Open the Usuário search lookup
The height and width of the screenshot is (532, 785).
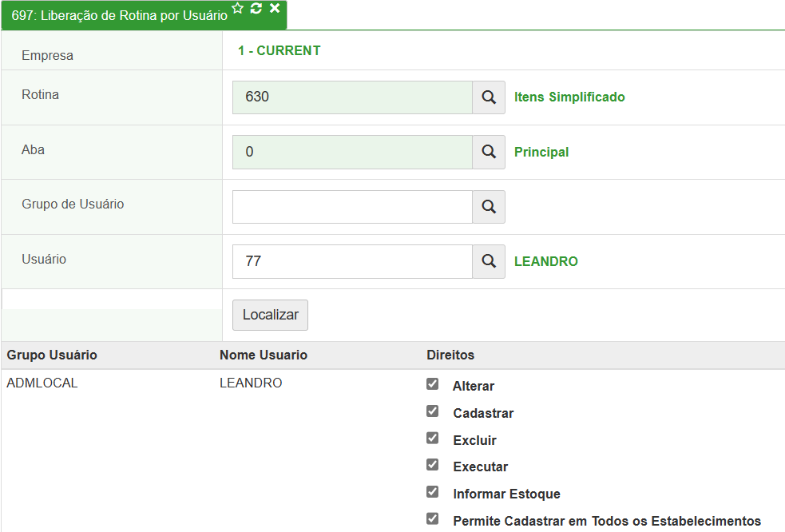click(x=489, y=261)
